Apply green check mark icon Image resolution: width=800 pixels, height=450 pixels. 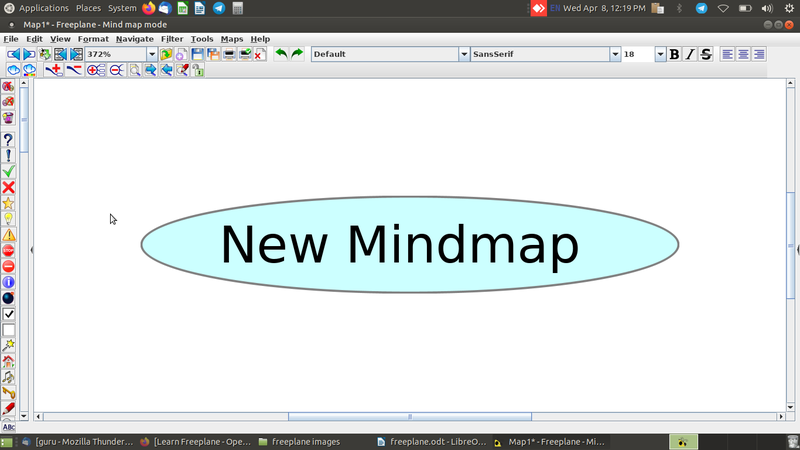(x=8, y=171)
